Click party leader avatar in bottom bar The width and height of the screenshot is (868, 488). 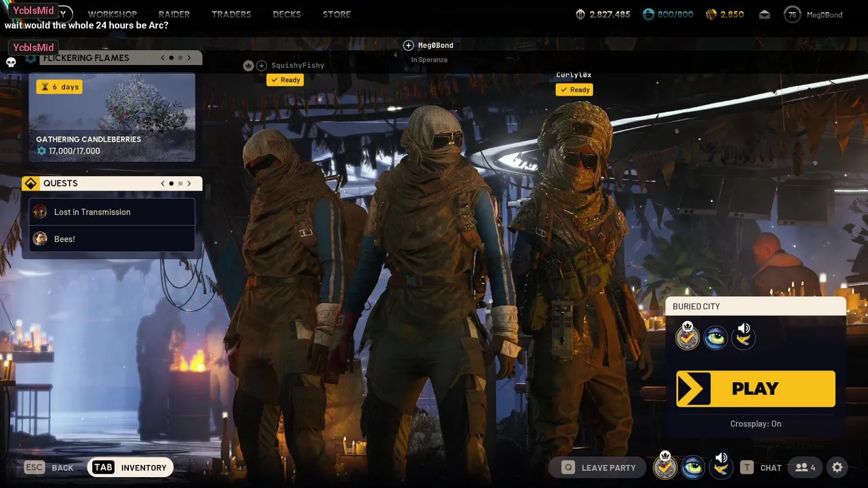pyautogui.click(x=665, y=466)
